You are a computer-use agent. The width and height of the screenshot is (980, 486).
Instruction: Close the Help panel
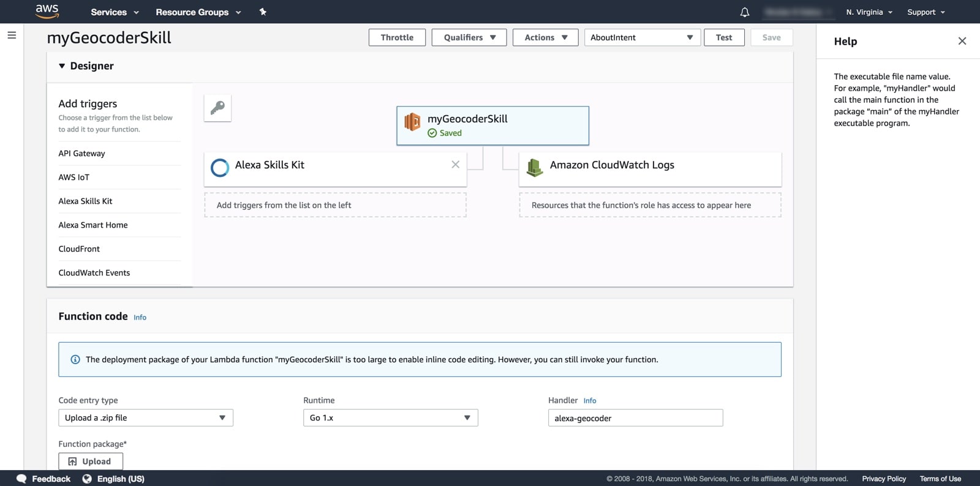click(962, 41)
